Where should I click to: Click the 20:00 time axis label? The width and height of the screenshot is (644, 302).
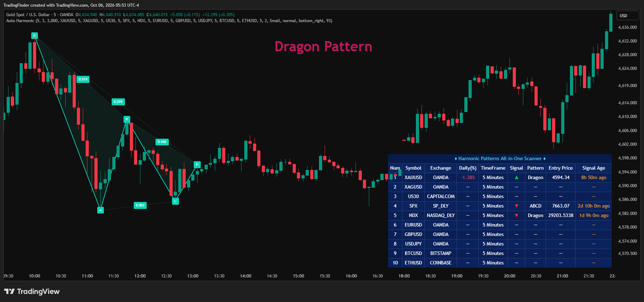pos(510,276)
